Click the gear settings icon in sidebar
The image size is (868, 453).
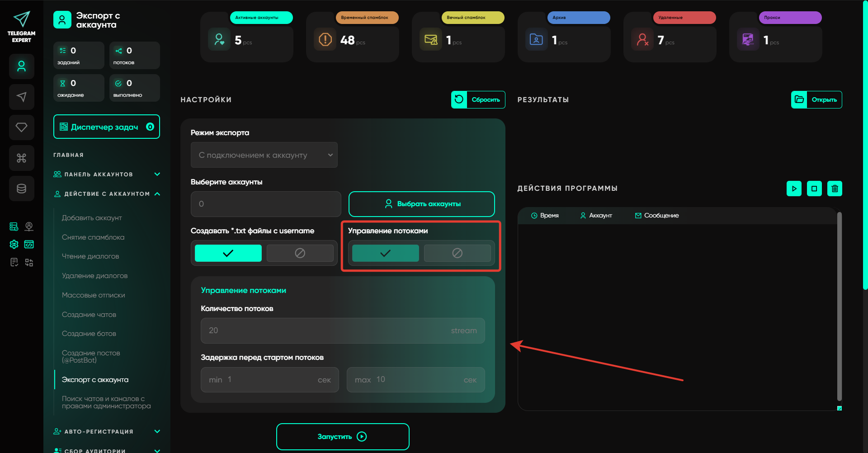[14, 245]
